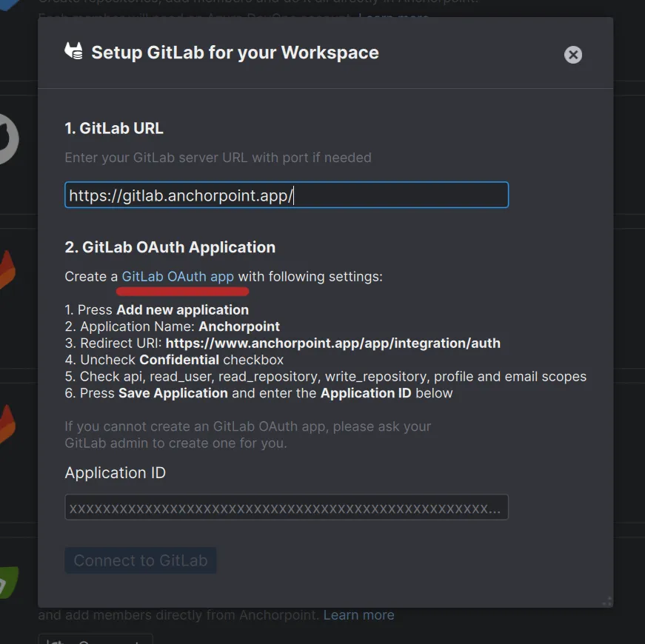Click the circular close icon of the setup dialog
The height and width of the screenshot is (644, 645).
[572, 55]
